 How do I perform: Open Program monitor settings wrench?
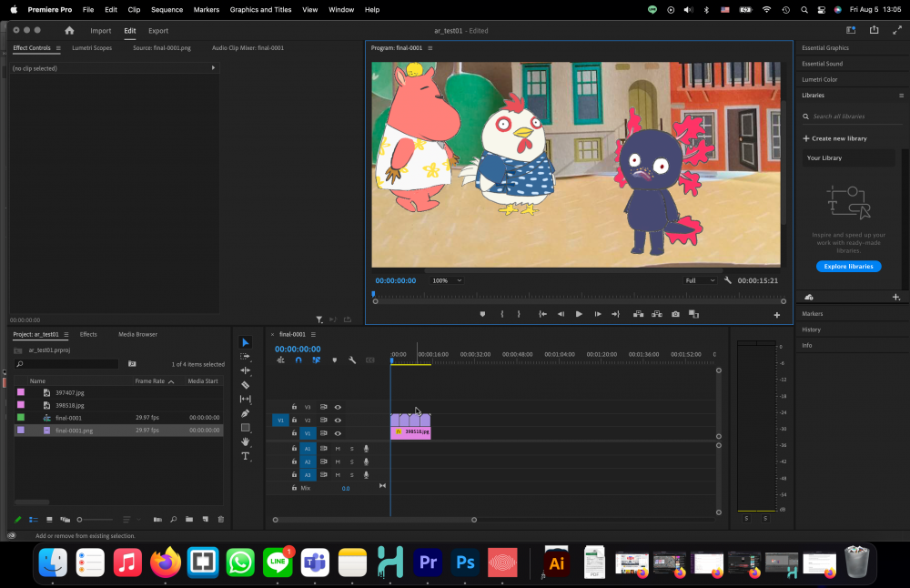(x=728, y=280)
